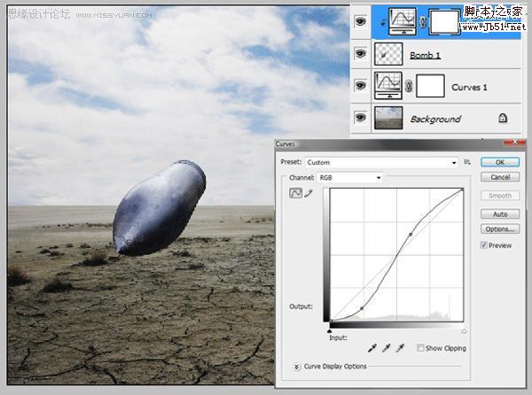Select the Bomb 1 layer name
This screenshot has height=395, width=532.
point(425,55)
